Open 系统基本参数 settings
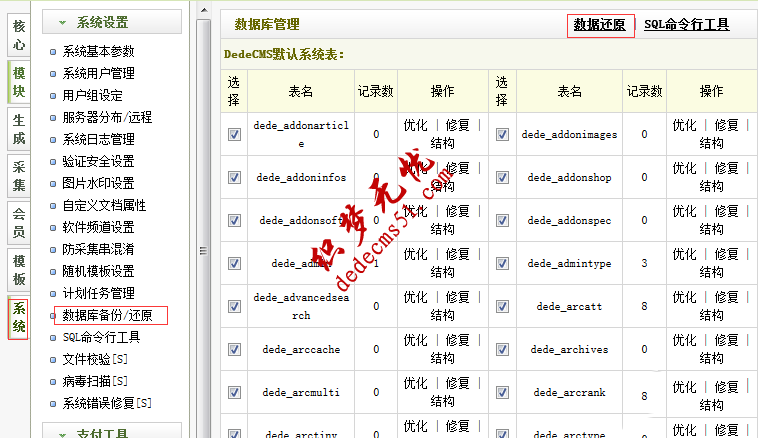This screenshot has height=438, width=758. 98,51
